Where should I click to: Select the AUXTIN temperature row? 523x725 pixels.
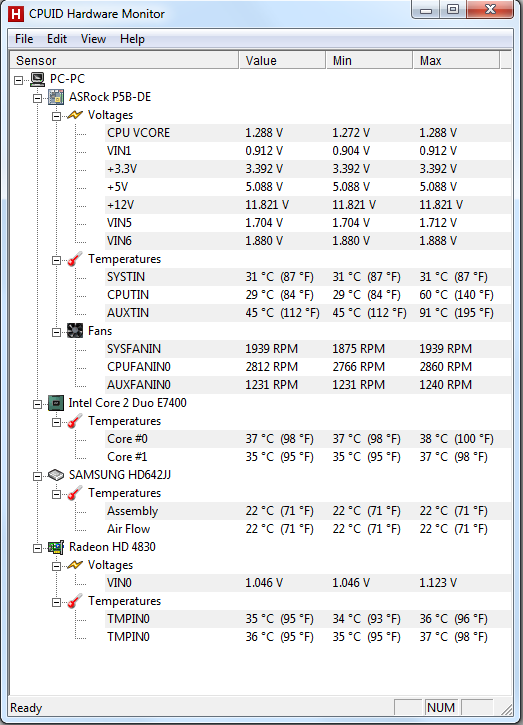tap(308, 313)
